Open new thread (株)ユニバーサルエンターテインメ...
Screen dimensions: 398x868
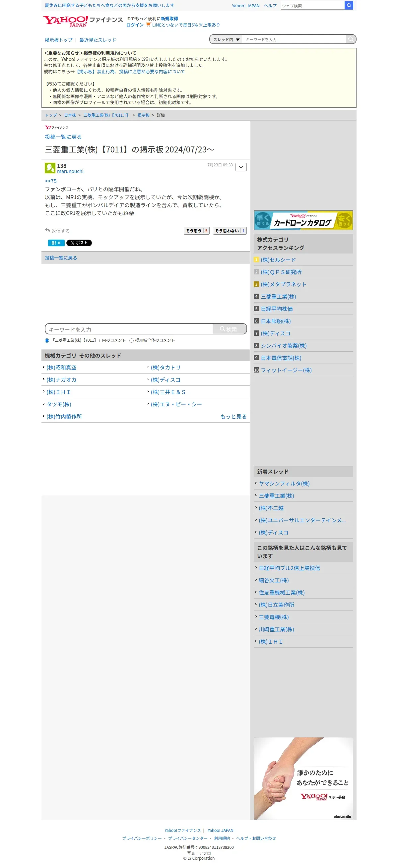click(302, 520)
